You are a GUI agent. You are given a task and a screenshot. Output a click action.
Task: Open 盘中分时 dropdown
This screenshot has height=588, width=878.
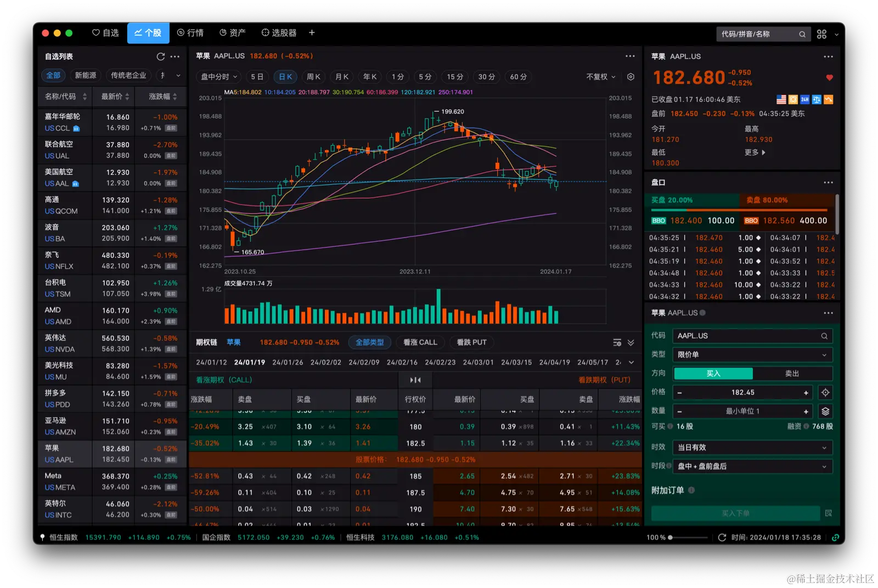pos(219,77)
